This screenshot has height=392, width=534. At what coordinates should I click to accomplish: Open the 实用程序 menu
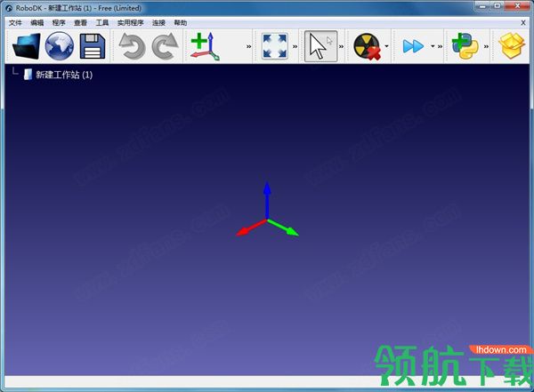131,23
